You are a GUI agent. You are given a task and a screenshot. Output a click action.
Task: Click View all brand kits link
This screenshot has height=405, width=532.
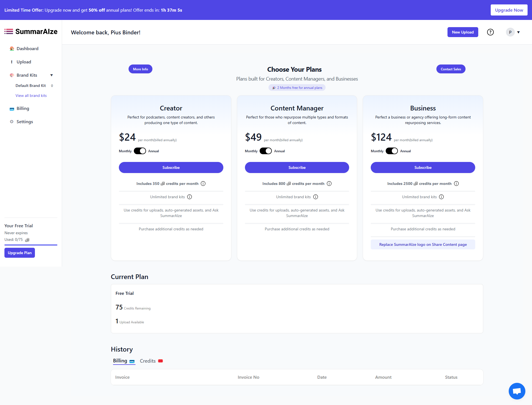[31, 96]
